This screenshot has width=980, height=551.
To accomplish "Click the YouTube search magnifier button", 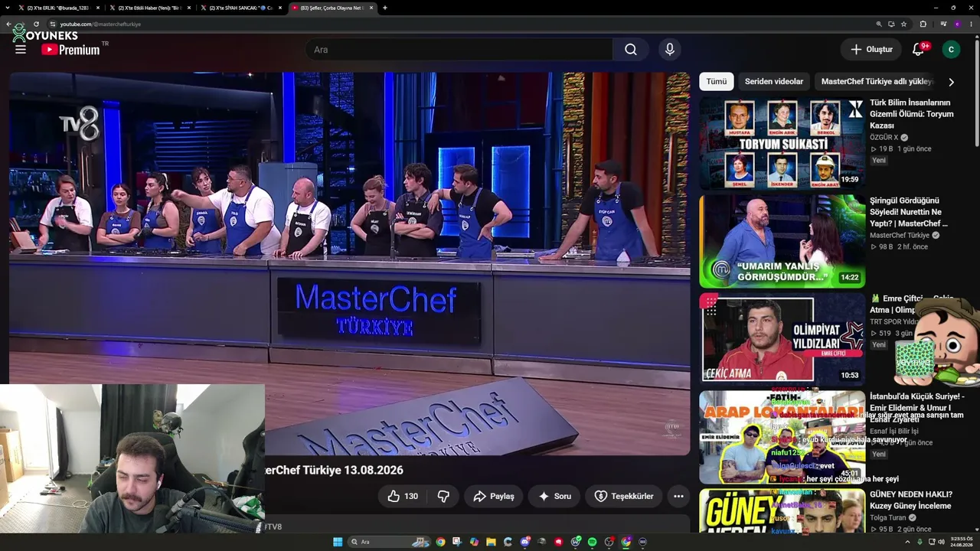I will (x=630, y=50).
